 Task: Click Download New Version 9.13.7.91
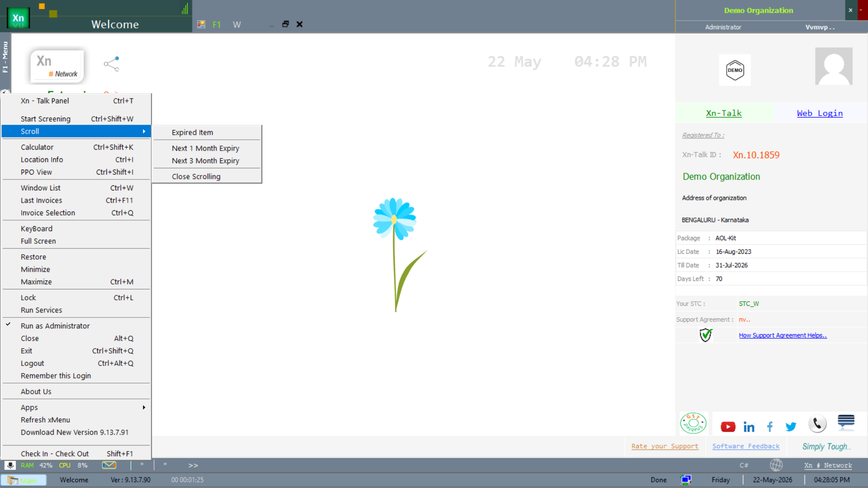(x=76, y=432)
